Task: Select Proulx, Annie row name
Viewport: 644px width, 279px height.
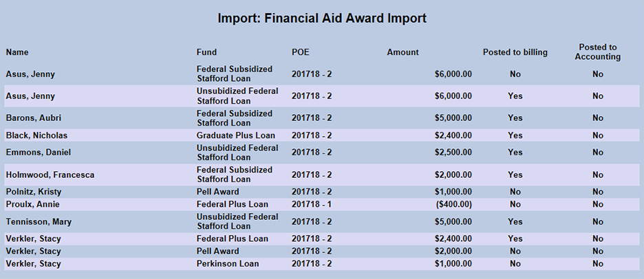Action: point(32,204)
